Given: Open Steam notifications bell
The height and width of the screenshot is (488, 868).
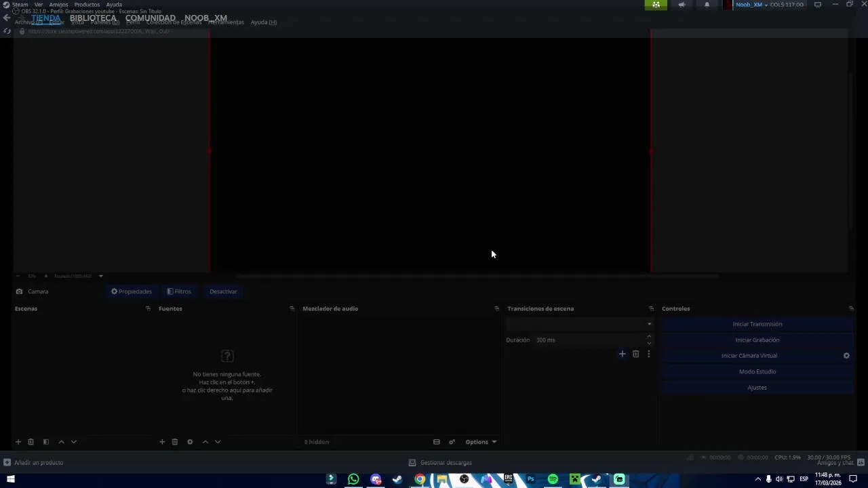Looking at the screenshot, I should 707,5.
